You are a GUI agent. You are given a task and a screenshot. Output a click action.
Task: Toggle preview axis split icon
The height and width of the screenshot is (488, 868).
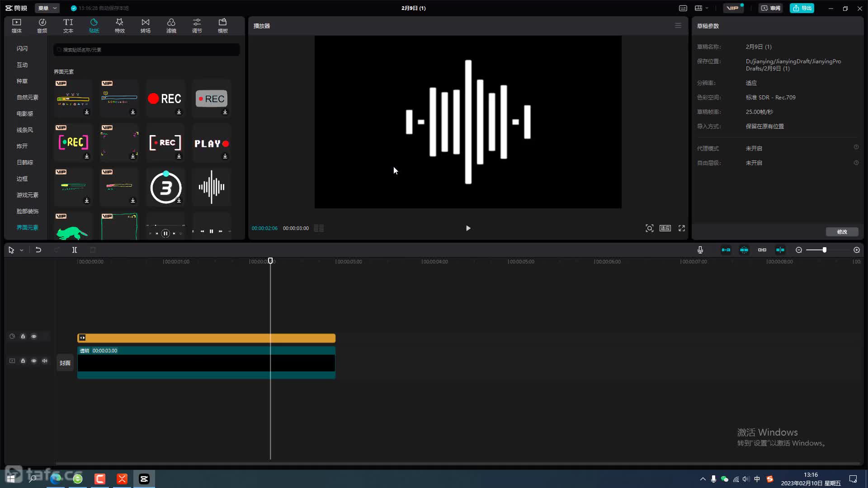(x=780, y=250)
